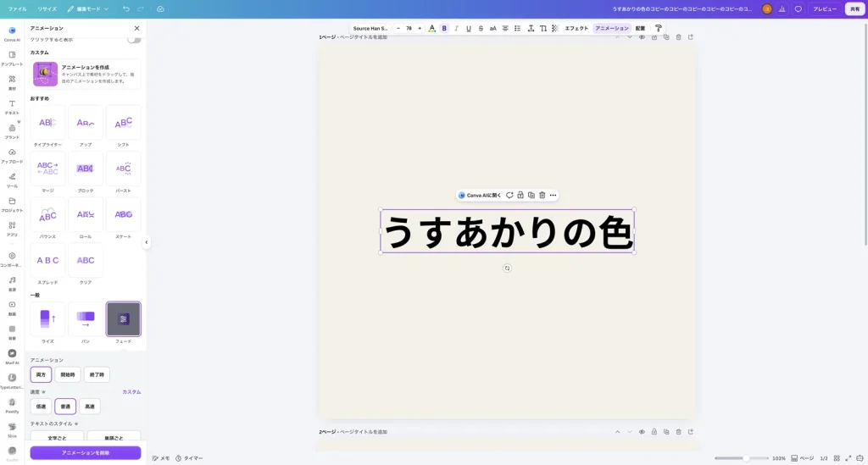The width and height of the screenshot is (868, 465).
Task: Open the ブランド brand panel
Action: point(12,131)
